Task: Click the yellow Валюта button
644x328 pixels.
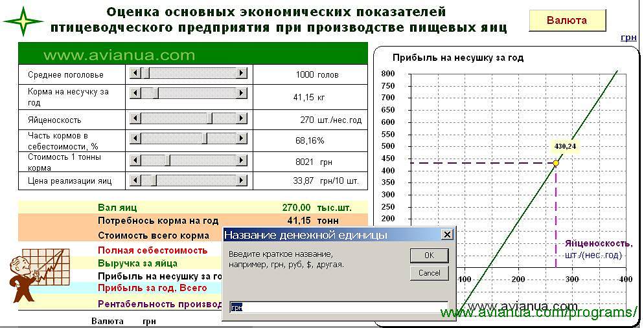Action: (x=567, y=21)
